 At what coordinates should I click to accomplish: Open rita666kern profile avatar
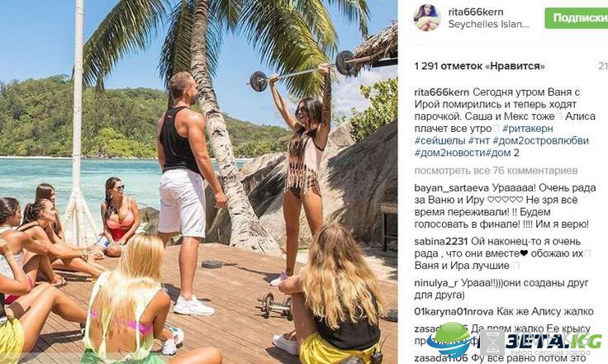pyautogui.click(x=427, y=18)
